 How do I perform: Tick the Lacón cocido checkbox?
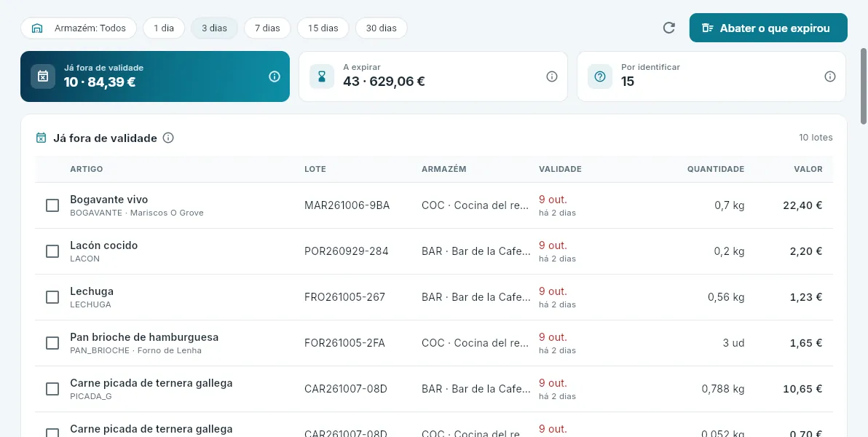click(x=52, y=251)
